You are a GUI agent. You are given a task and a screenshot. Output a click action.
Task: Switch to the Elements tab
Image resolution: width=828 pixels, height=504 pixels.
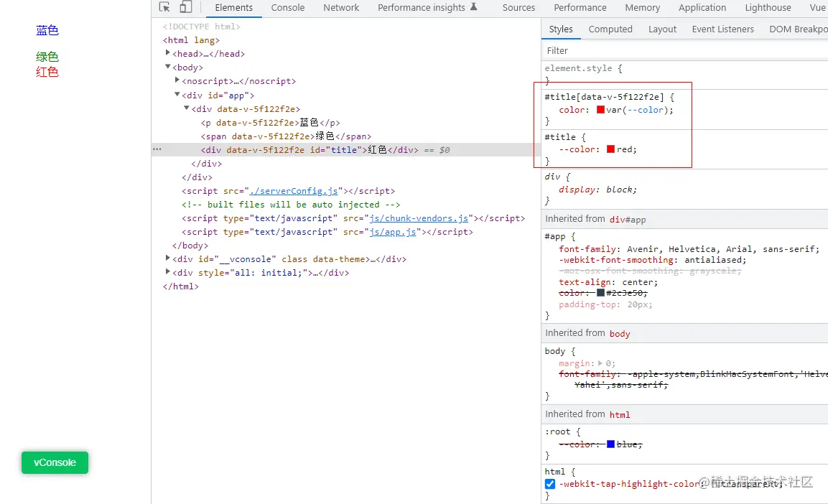coord(233,8)
